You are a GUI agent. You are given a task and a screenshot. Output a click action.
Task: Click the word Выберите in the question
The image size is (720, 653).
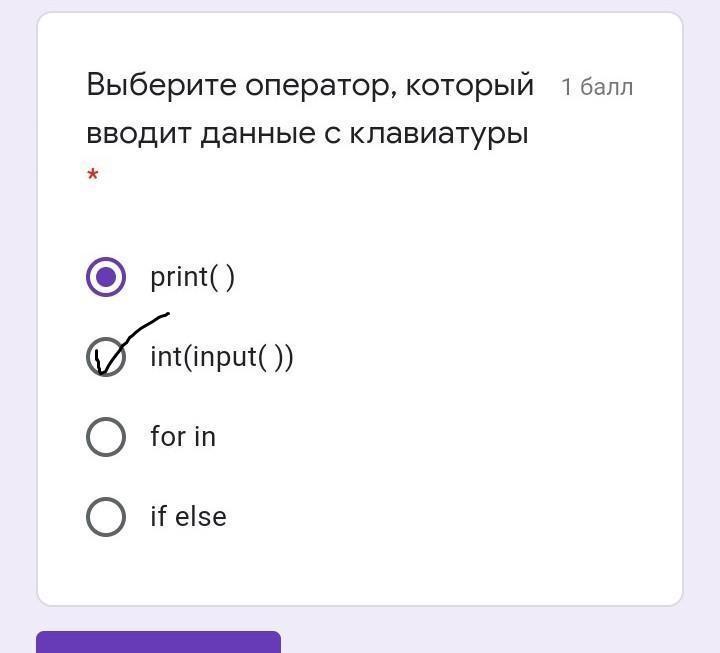[x=162, y=85]
